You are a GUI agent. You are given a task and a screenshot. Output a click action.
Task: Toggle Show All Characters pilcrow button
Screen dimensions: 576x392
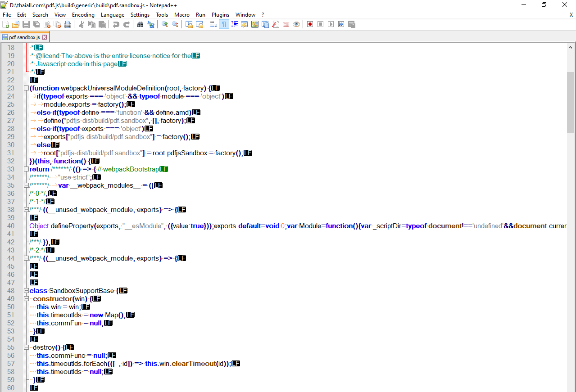point(223,24)
